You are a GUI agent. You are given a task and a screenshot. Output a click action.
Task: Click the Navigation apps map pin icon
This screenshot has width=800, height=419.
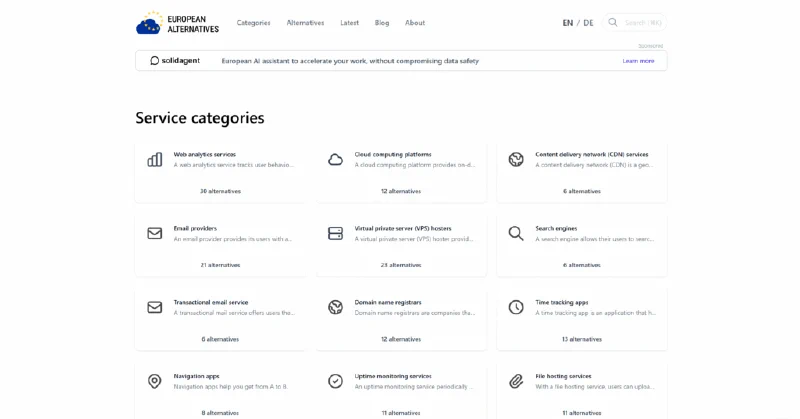point(155,381)
